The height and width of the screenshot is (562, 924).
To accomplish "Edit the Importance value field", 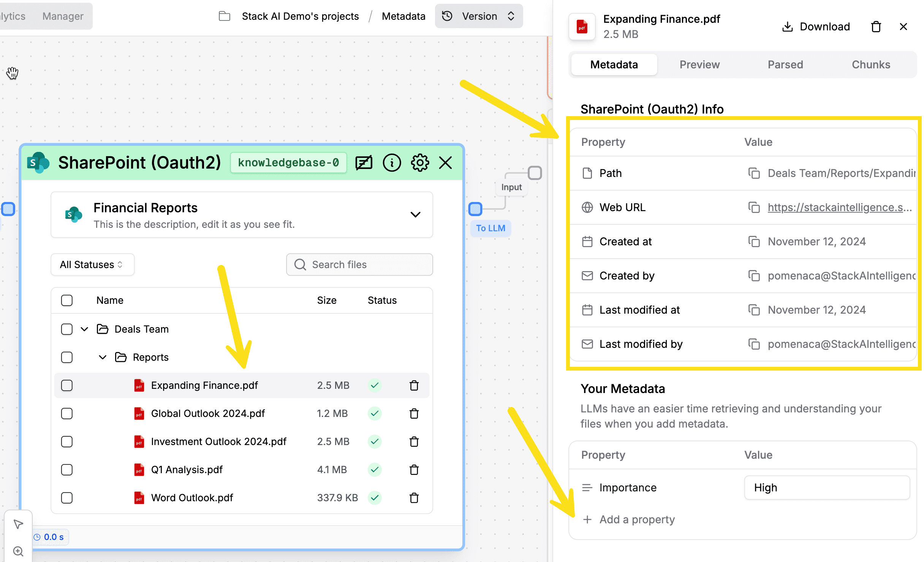I will (827, 488).
